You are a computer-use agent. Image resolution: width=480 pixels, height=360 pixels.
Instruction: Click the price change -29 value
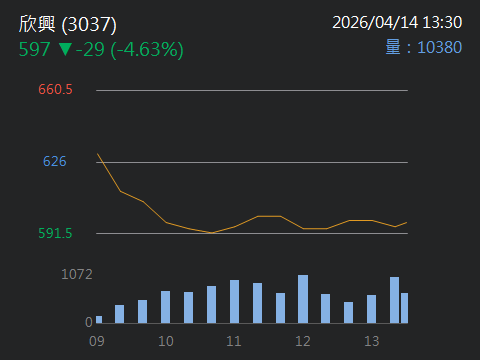click(x=90, y=49)
